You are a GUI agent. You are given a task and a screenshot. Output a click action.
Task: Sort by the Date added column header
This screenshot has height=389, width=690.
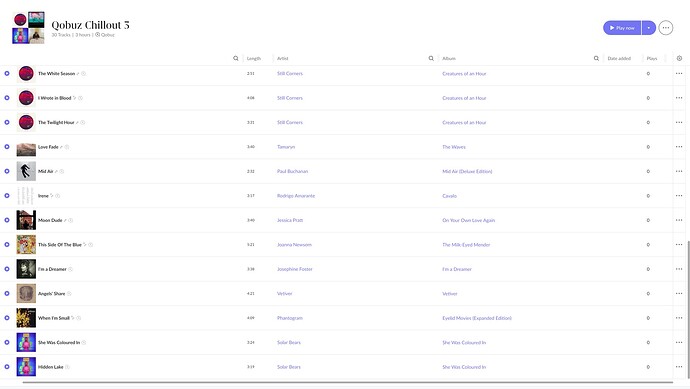pyautogui.click(x=619, y=58)
